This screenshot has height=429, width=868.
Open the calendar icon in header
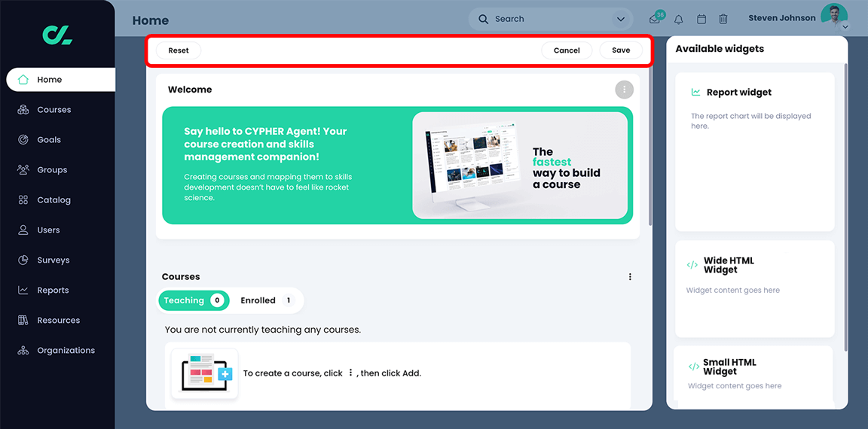701,20
